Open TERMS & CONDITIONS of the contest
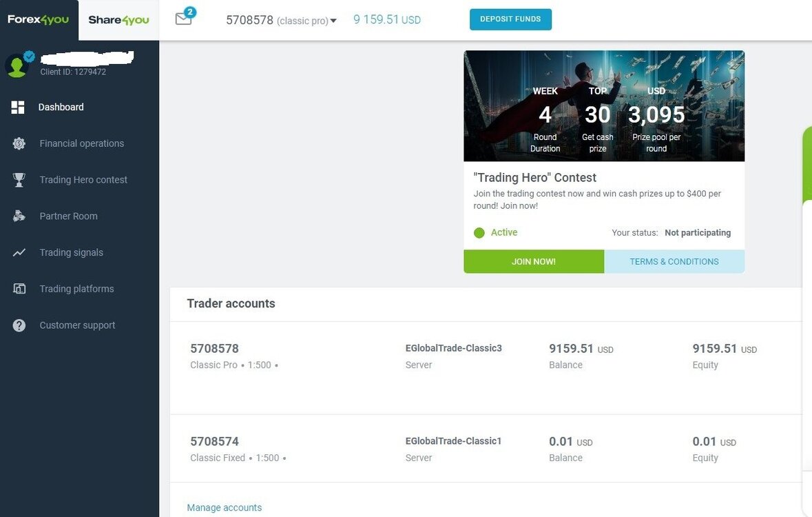 click(674, 261)
